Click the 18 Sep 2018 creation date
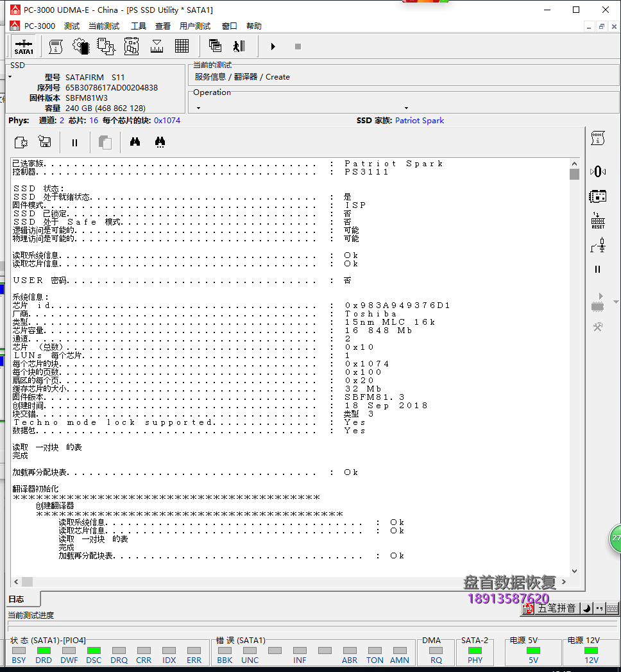 [386, 406]
